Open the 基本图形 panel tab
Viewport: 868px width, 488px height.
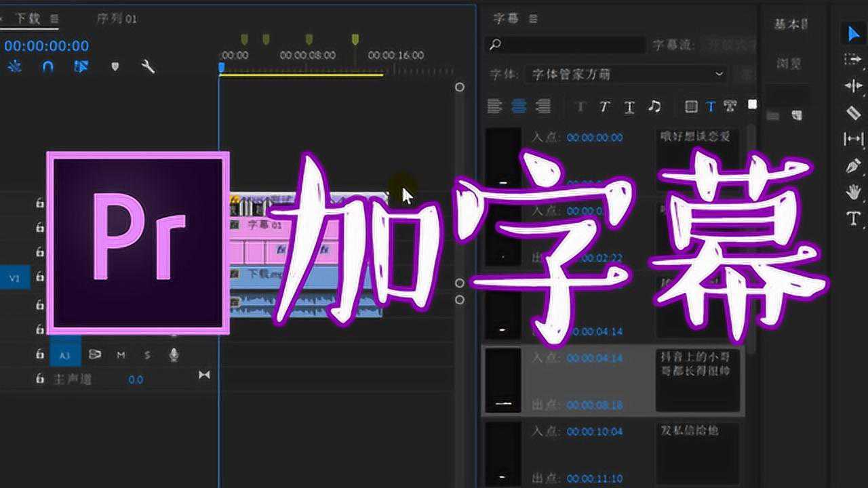[x=791, y=24]
